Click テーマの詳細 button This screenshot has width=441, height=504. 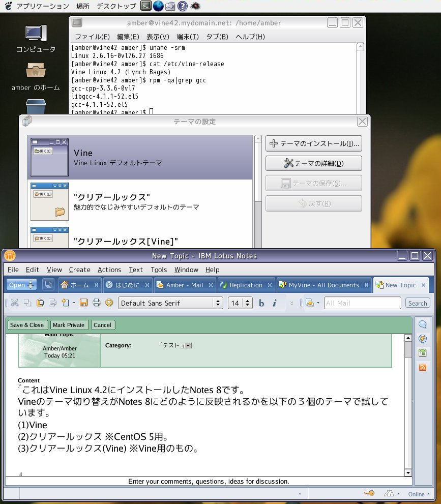[x=314, y=163]
